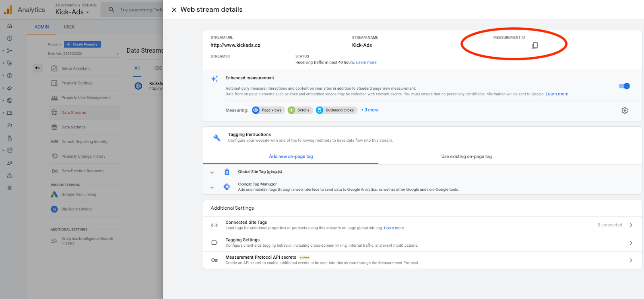Select the ADMIN tab
Viewport: 644px width, 299px height.
pyautogui.click(x=41, y=27)
